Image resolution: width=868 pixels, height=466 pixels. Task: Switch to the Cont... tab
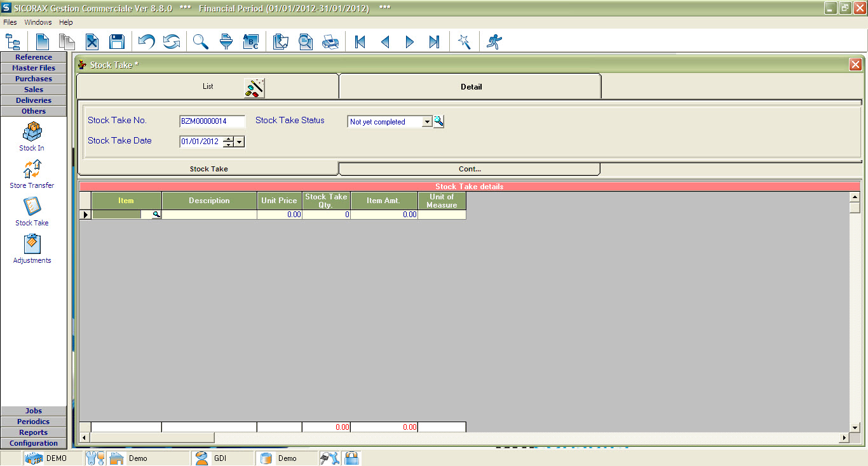click(470, 169)
